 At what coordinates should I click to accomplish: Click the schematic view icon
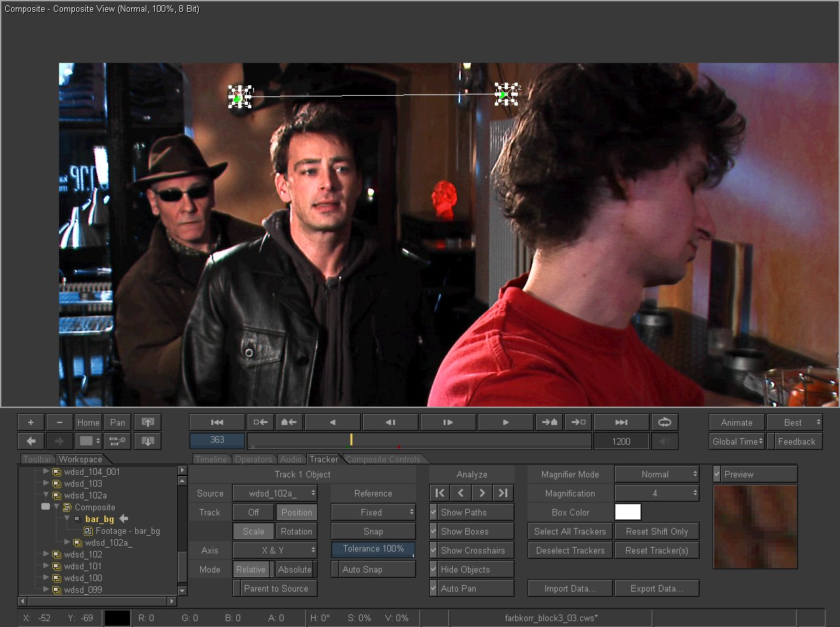pyautogui.click(x=117, y=441)
